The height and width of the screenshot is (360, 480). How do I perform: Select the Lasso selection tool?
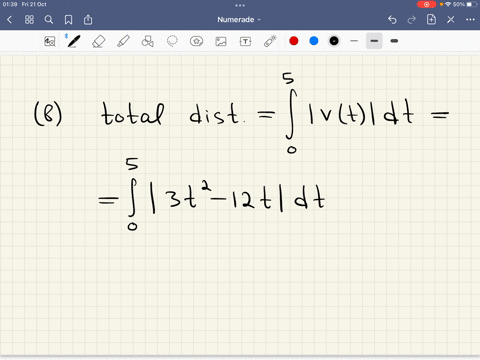click(x=172, y=41)
